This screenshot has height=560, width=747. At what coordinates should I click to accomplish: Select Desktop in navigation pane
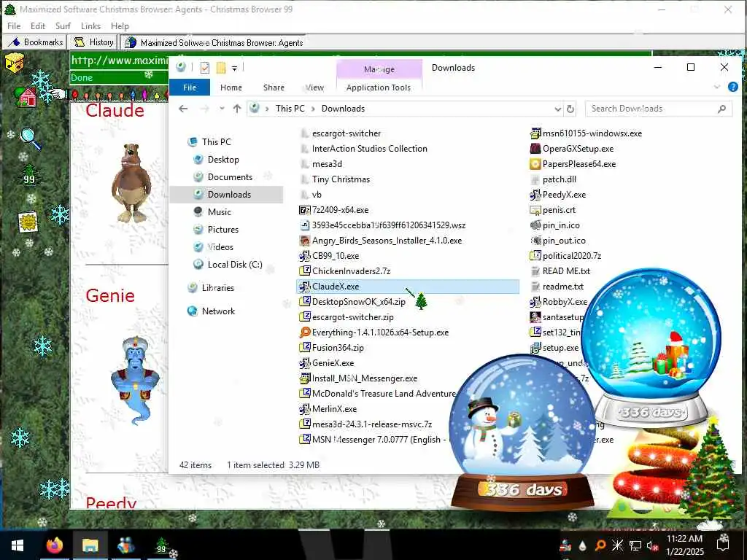223,160
